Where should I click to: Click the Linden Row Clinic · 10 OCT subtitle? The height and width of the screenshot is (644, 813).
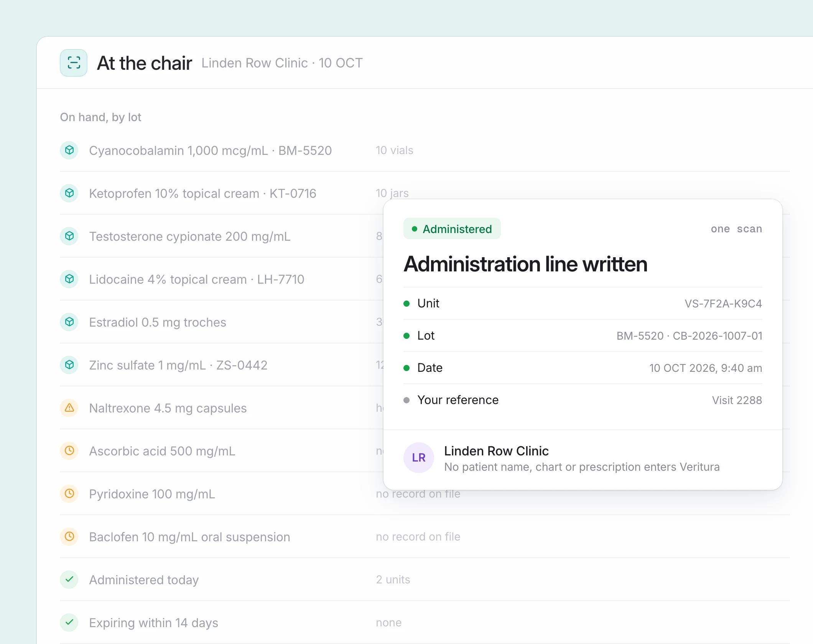282,63
